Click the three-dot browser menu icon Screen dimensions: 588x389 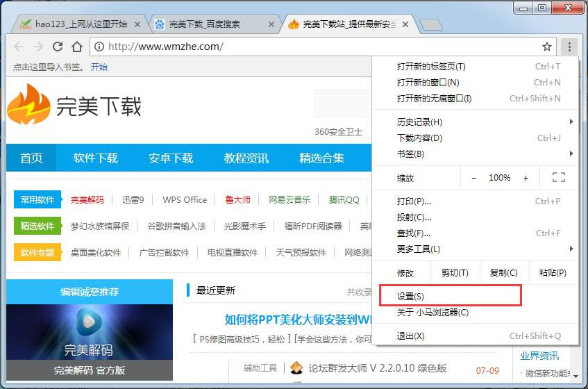click(x=569, y=47)
